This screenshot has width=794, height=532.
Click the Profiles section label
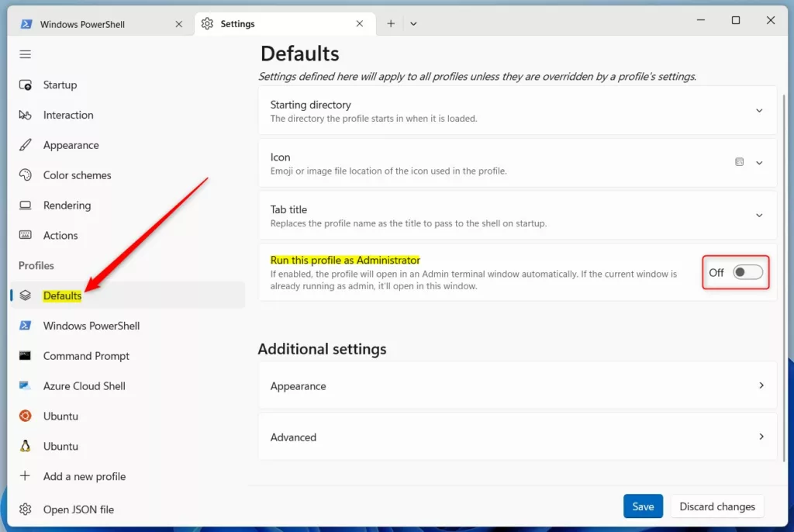36,265
